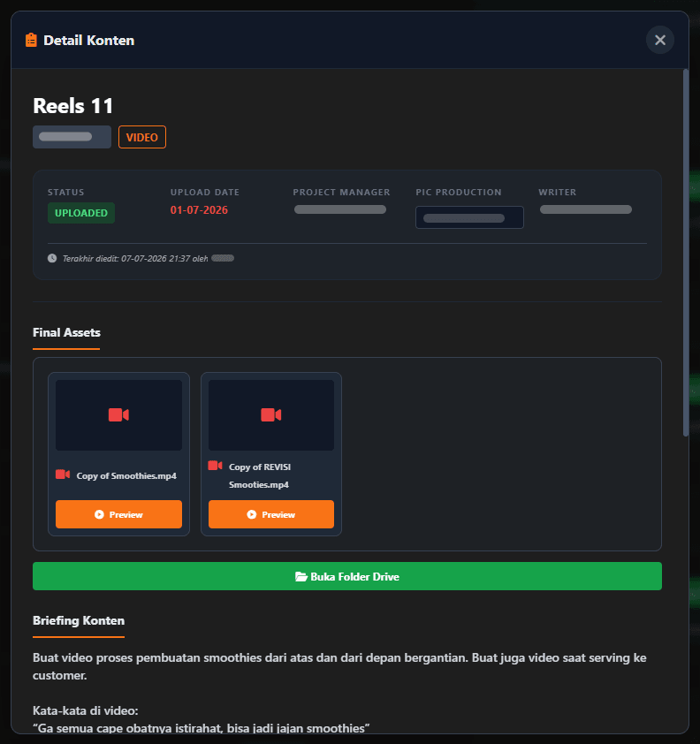Open the Copy of Smoothies.mp4 video thumbnail
700x744 pixels.
click(118, 415)
